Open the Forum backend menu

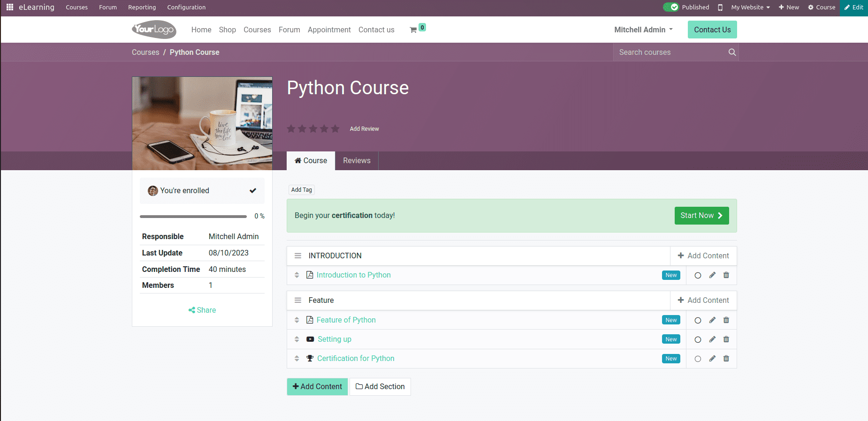108,8
